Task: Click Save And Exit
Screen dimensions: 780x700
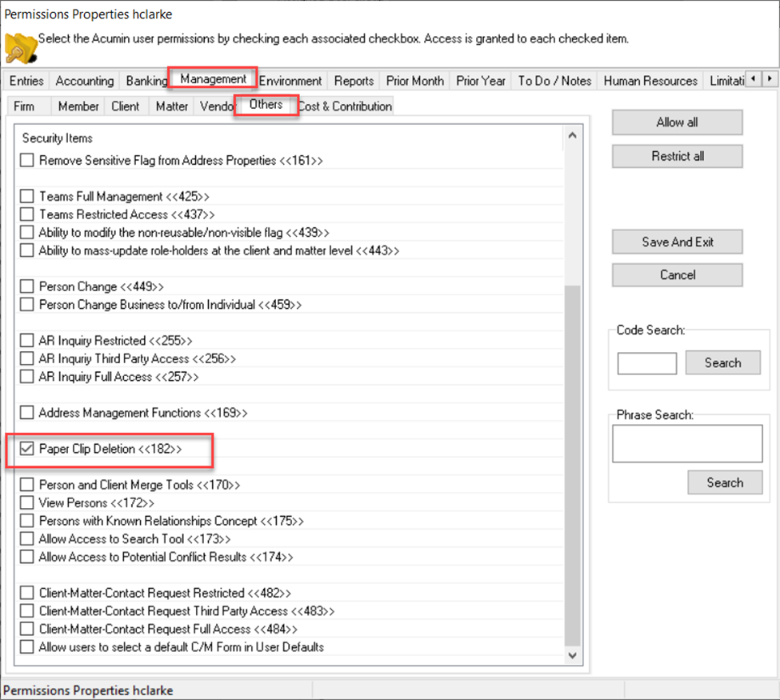Action: coord(677,242)
